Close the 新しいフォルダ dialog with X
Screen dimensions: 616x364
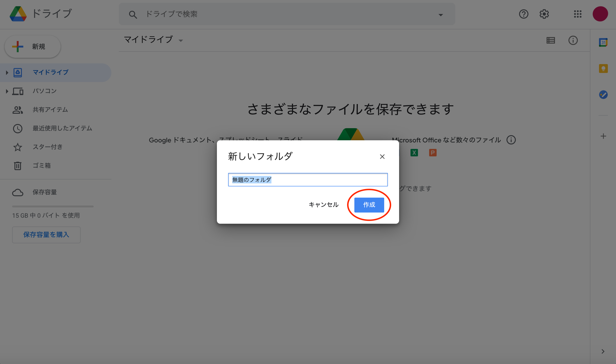coord(382,157)
